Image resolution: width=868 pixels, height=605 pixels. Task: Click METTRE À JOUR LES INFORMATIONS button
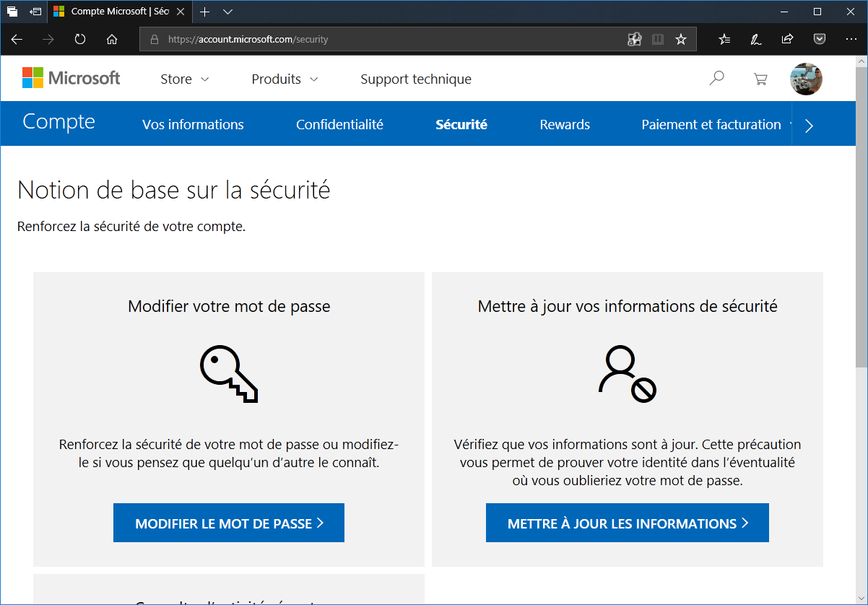(x=628, y=523)
